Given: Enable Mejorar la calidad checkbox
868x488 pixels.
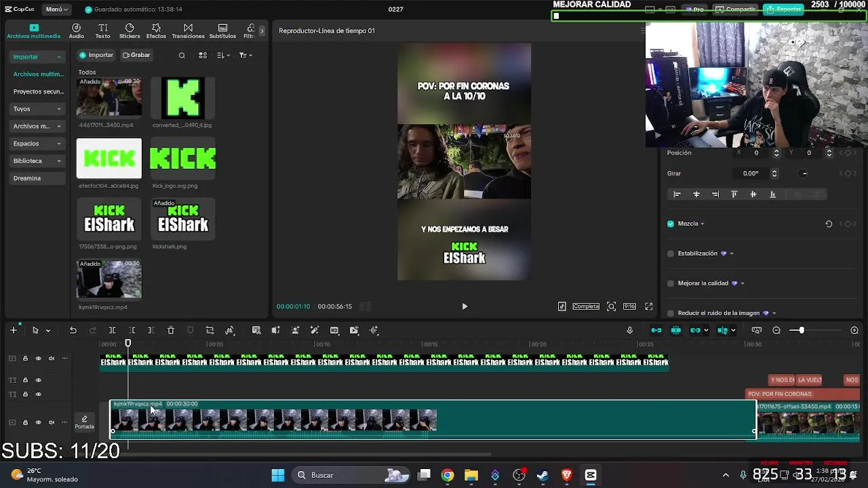Looking at the screenshot, I should coord(671,283).
